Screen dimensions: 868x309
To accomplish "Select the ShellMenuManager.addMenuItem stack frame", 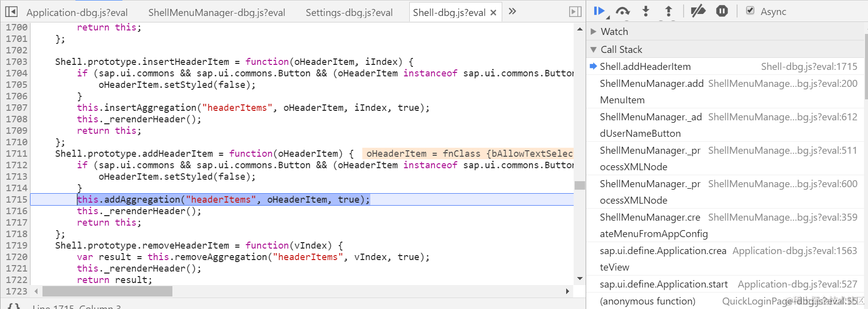I will pos(726,92).
